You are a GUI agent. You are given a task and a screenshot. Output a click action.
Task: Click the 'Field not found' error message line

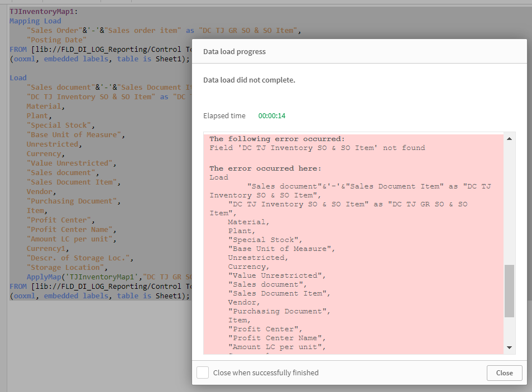click(317, 148)
